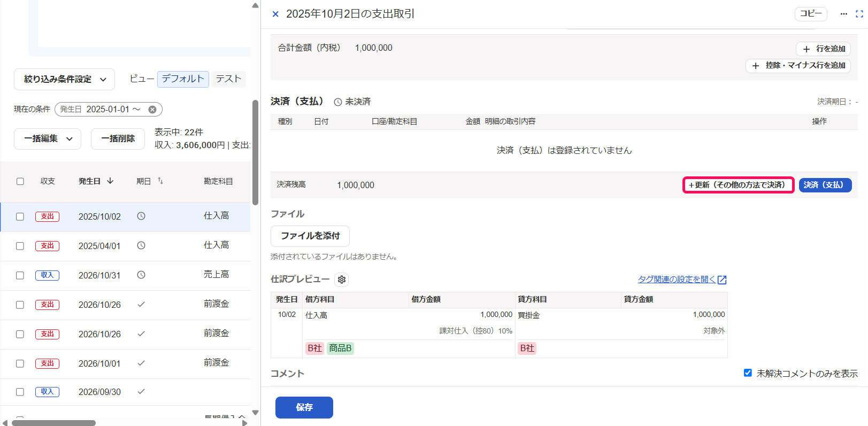Check the 2025/04/01 仕入高 row checkbox
The image size is (868, 426).
(x=20, y=246)
